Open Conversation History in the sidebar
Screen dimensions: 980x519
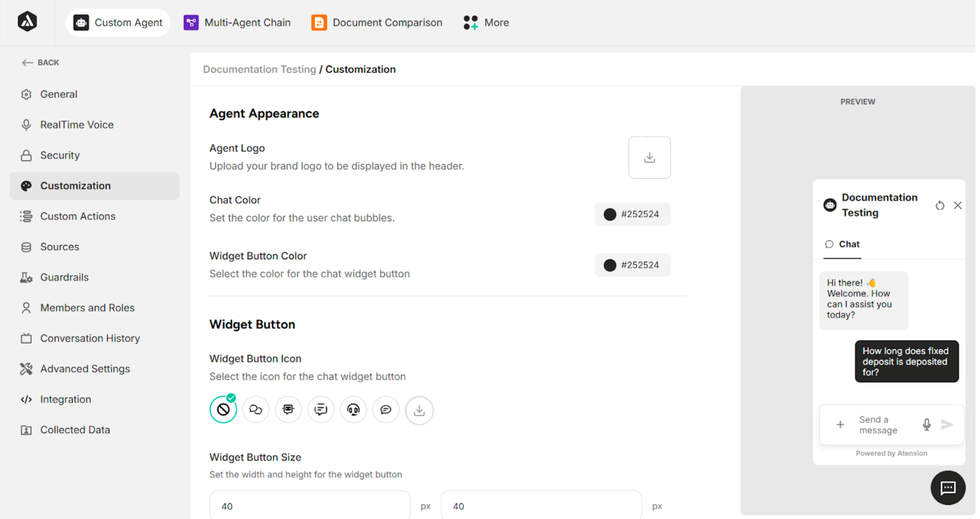90,338
